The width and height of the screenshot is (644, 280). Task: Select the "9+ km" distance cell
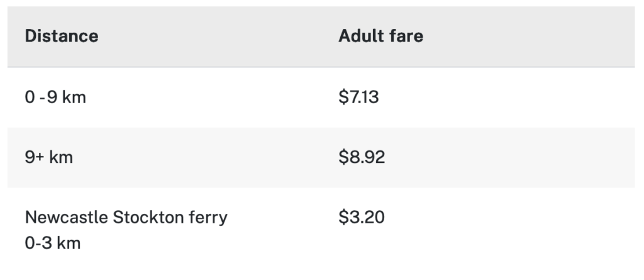click(49, 157)
